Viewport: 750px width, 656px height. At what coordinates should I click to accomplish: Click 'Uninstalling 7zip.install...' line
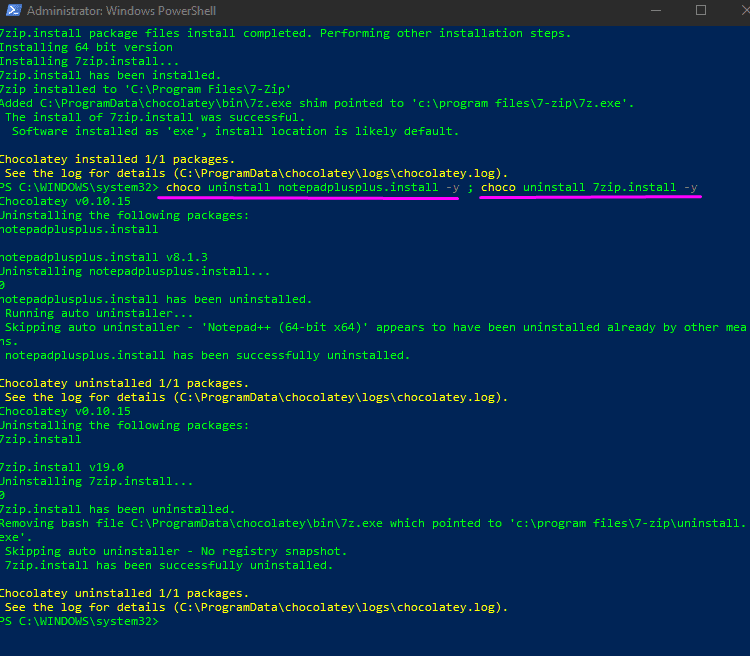click(97, 481)
